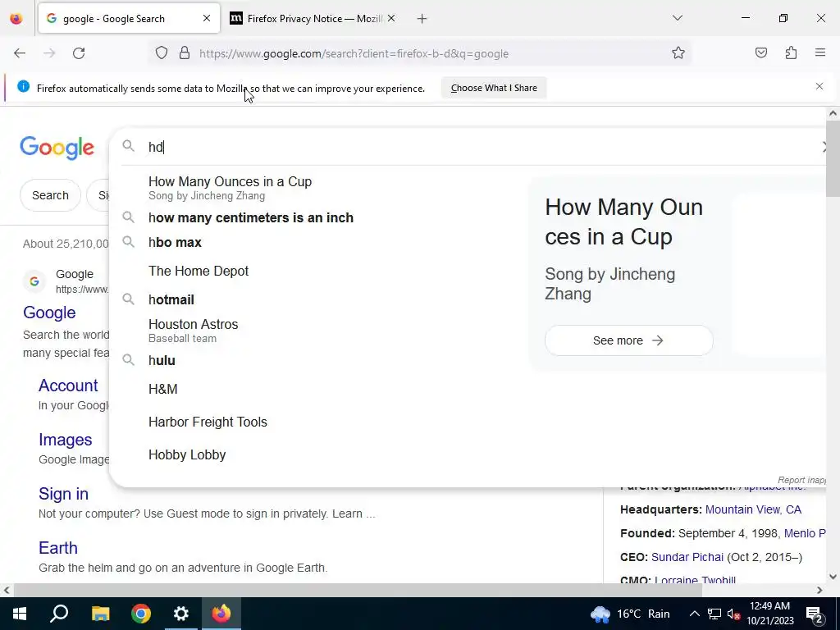The height and width of the screenshot is (630, 840).
Task: Open Settings gear on taskbar
Action: pos(181,614)
